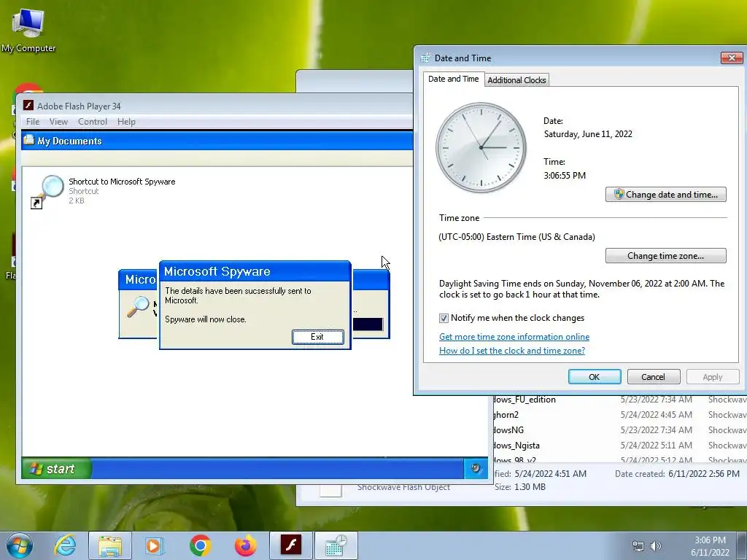Open How do I set the clock link
Viewport: 747px width, 560px height.
pos(511,351)
